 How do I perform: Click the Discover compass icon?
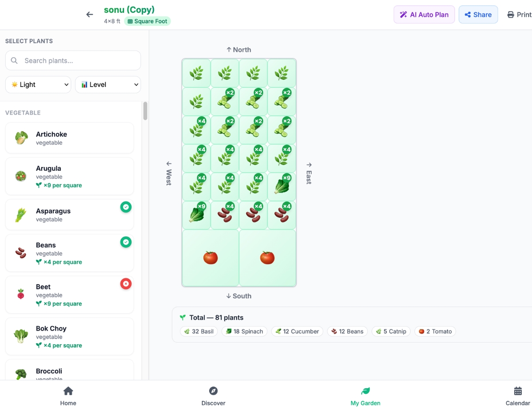click(213, 391)
